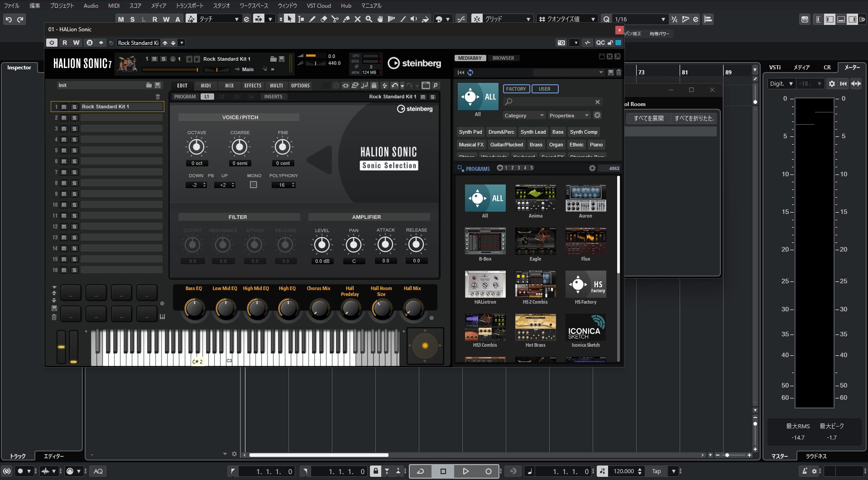Click the plugin snapshot camera icon
The image size is (868, 480).
click(x=561, y=43)
